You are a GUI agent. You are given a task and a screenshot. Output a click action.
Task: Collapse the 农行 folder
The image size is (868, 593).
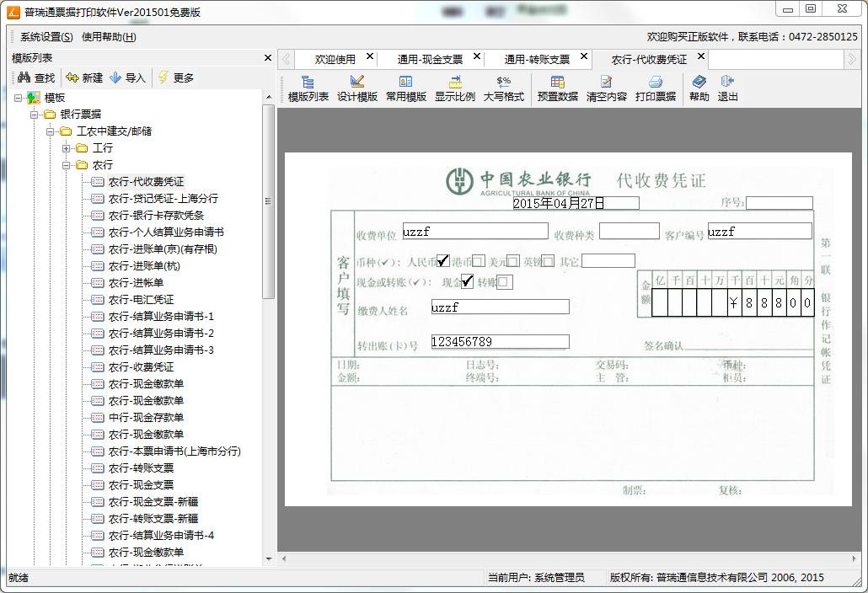(x=67, y=165)
